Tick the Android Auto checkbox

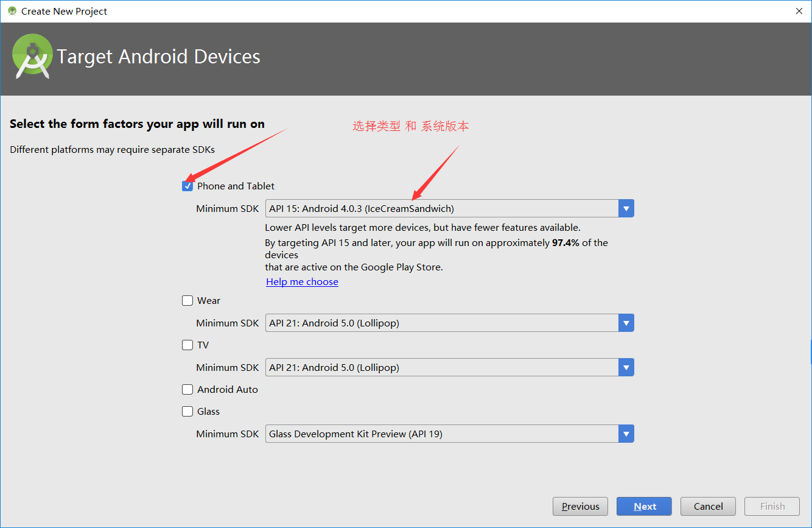pyautogui.click(x=187, y=390)
